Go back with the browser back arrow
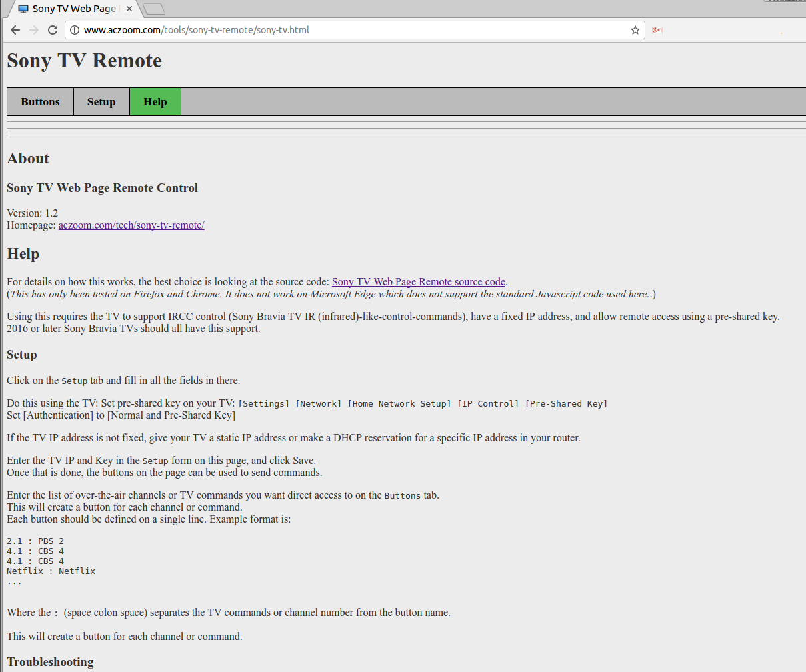Viewport: 806px width, 672px height. 15,30
